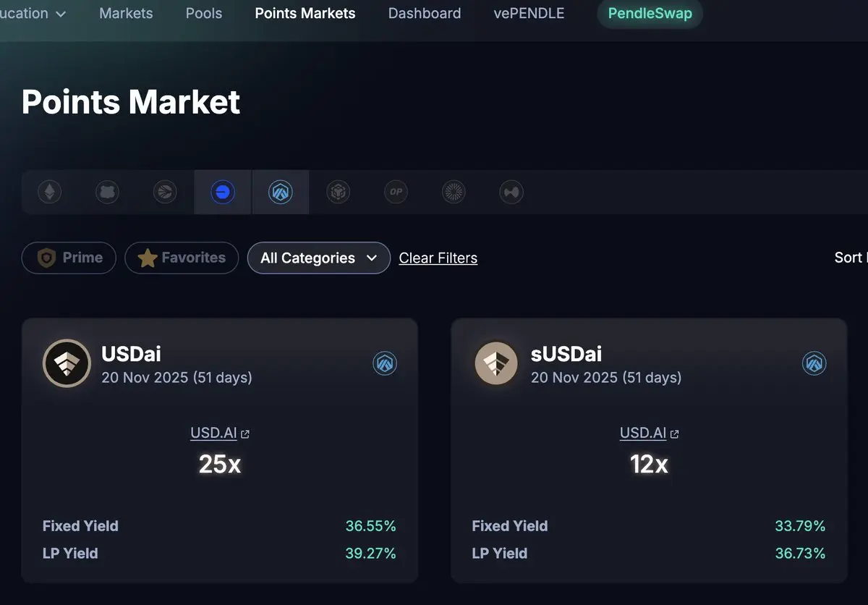Click Fixed Yield 36.55% value
The height and width of the screenshot is (605, 868).
pyautogui.click(x=370, y=526)
